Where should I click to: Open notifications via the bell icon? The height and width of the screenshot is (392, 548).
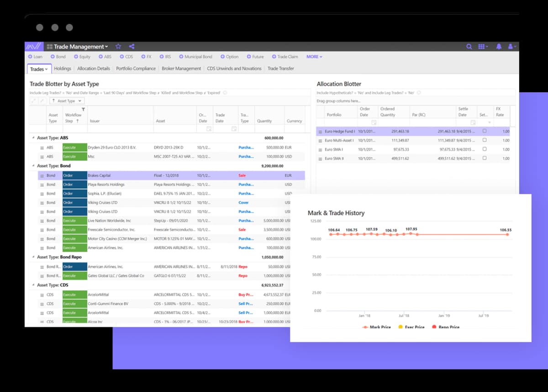tap(499, 46)
